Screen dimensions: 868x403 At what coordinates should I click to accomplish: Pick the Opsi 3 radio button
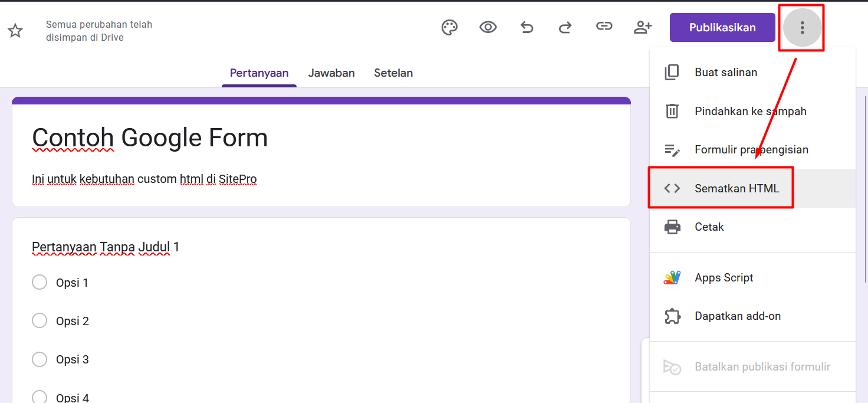tap(40, 359)
